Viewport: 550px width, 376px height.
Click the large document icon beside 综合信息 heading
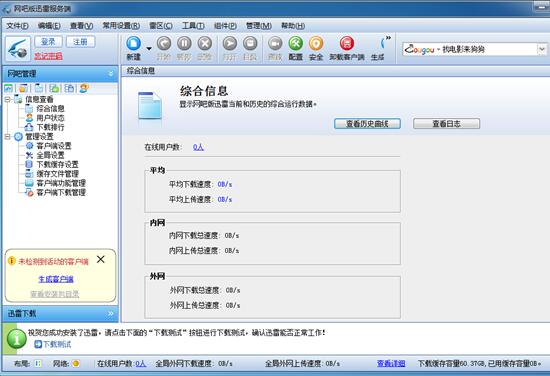[150, 105]
